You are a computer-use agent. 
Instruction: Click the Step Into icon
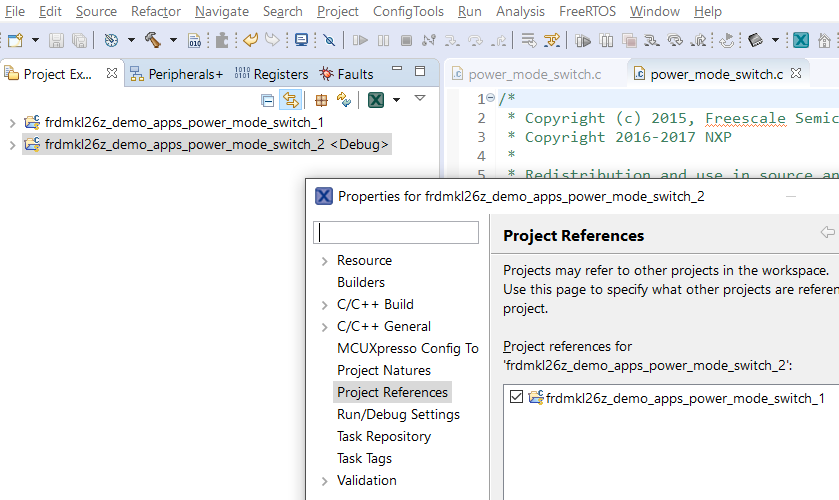[452, 40]
